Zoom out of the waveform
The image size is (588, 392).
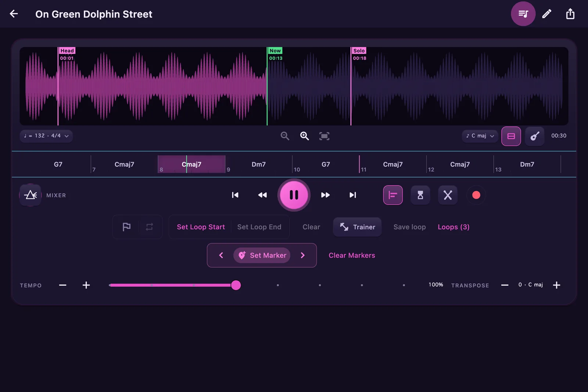click(285, 136)
